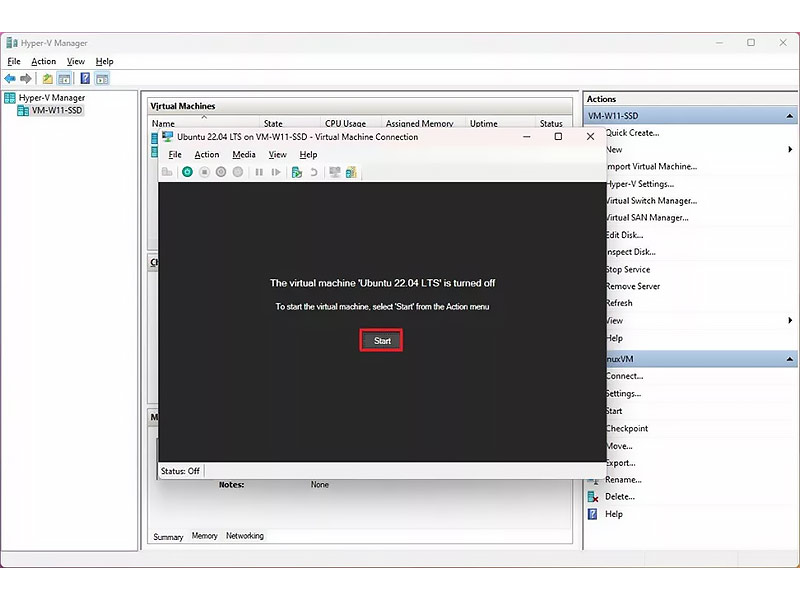Click Edit Disk in Actions pane
800x600 pixels.
click(x=624, y=235)
